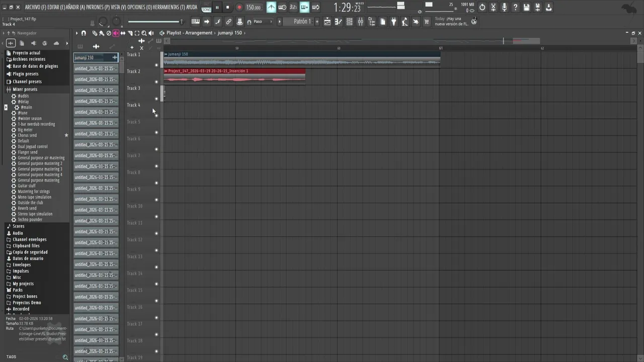Mute Track 2 with its dot switch
Image resolution: width=644 pixels, height=362 pixels.
coord(156,82)
